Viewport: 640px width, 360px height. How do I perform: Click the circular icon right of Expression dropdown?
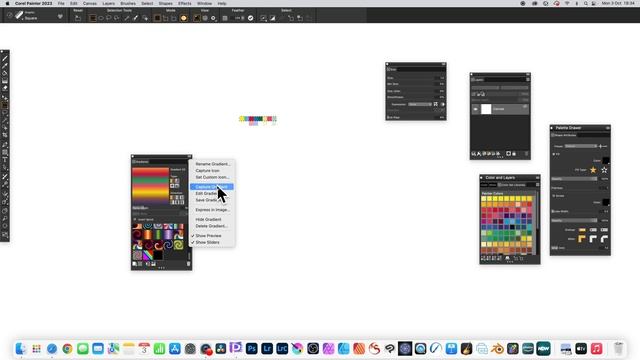pos(443,104)
